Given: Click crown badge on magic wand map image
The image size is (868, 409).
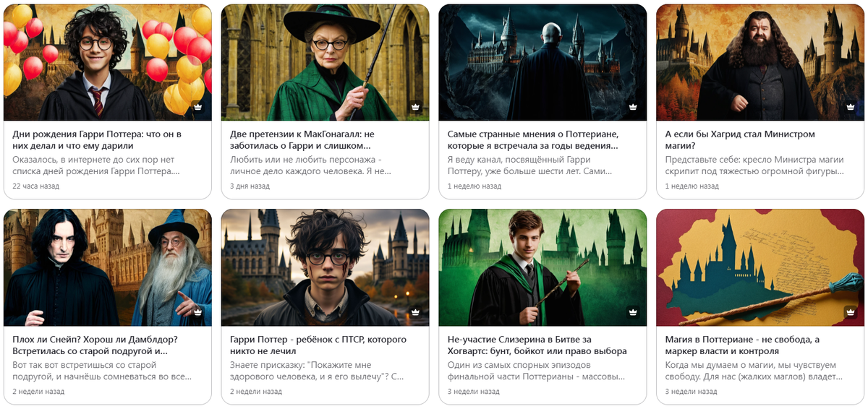Looking at the screenshot, I should click(851, 312).
